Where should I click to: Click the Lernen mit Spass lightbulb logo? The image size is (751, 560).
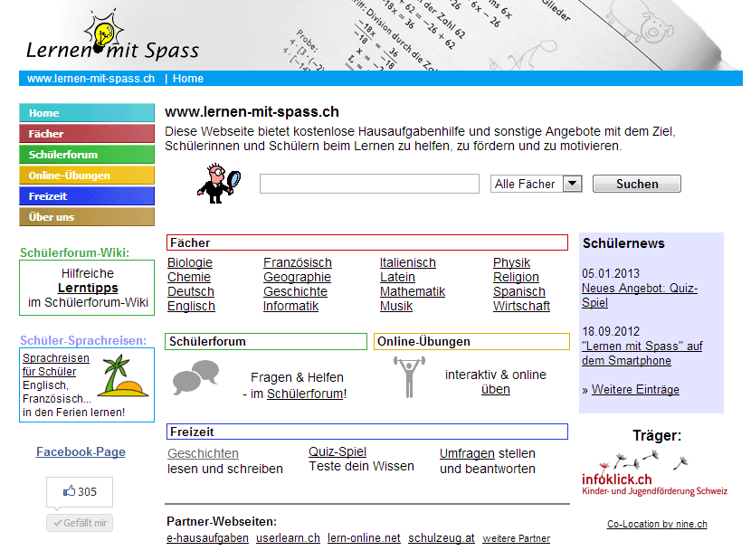click(x=112, y=37)
